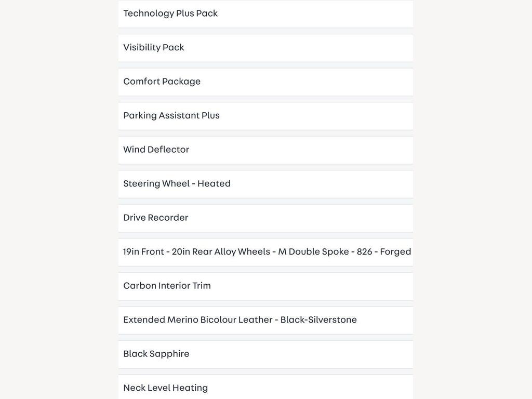Select Steering Wheel - Heated item
Image resolution: width=532 pixels, height=399 pixels.
tap(265, 184)
